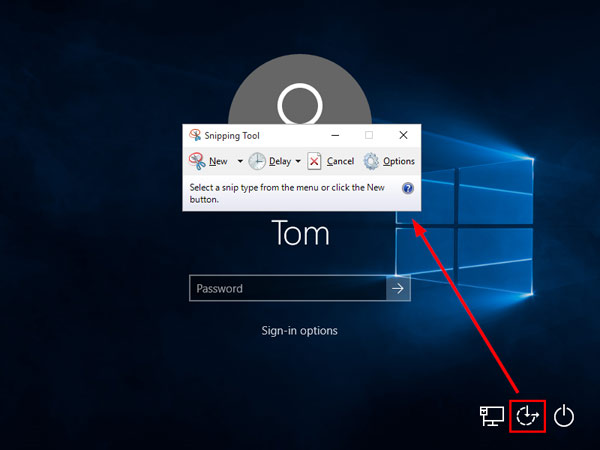The width and height of the screenshot is (600, 450).
Task: Expand the New snip type dropdown arrow
Action: [x=240, y=161]
